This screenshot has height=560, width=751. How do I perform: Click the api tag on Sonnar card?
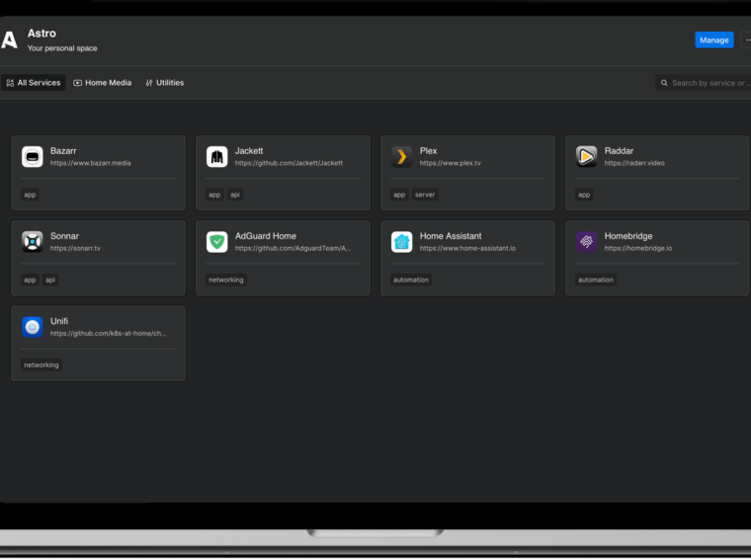click(x=49, y=280)
